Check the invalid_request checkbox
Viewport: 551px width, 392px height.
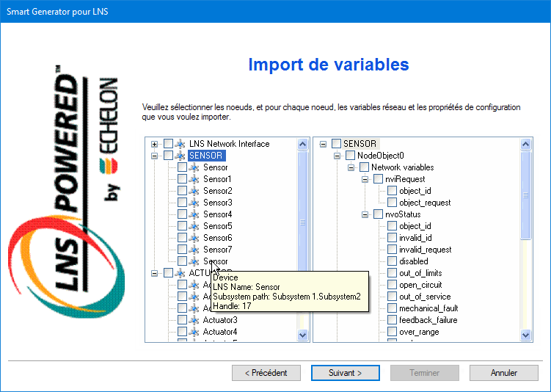(x=393, y=249)
